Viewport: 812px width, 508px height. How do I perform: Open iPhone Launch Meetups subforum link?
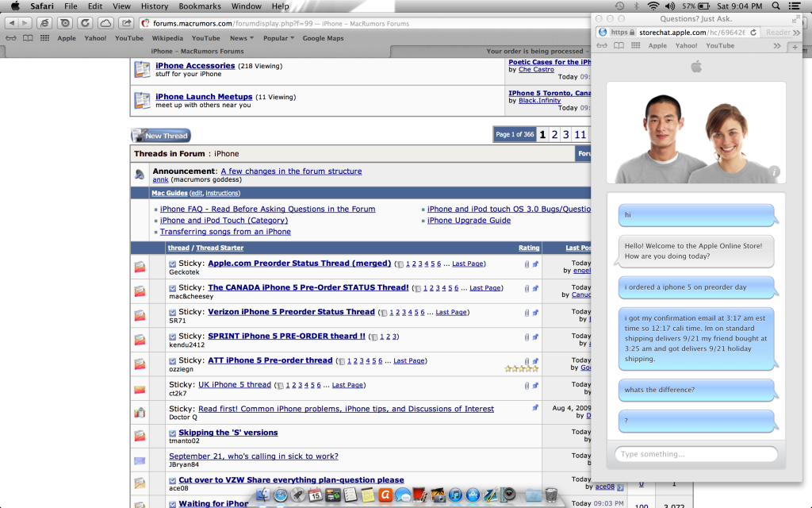point(204,97)
